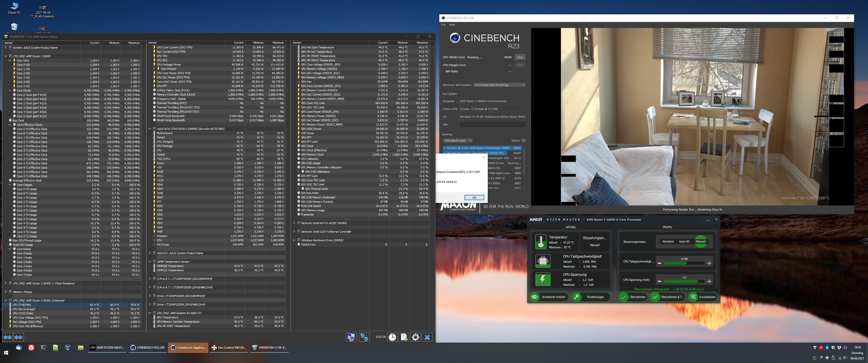
Task: Open Cinebench Help menu
Action: (452, 25)
